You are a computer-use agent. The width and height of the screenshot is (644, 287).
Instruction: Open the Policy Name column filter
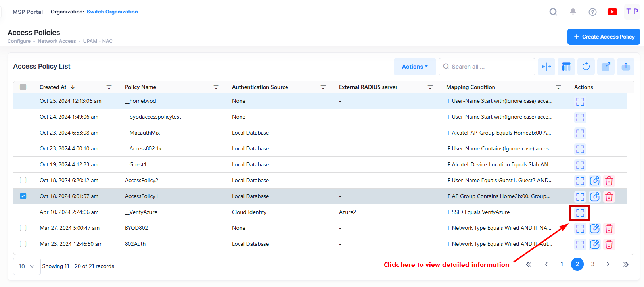[216, 87]
